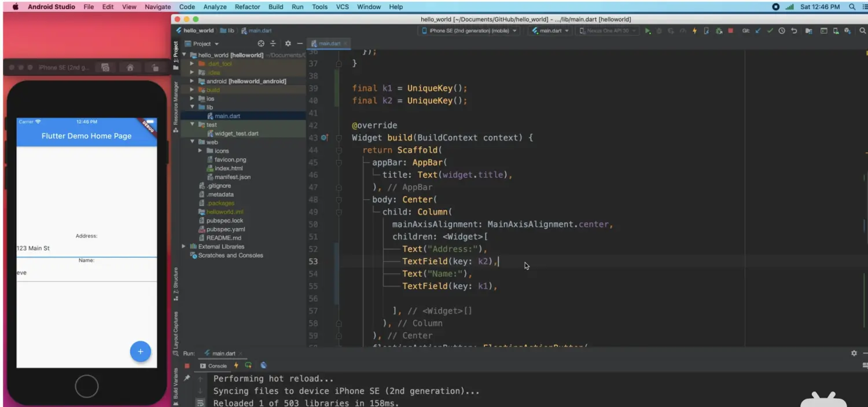Click the Git update project arrow icon
Screen dimensions: 868x407
point(758,31)
